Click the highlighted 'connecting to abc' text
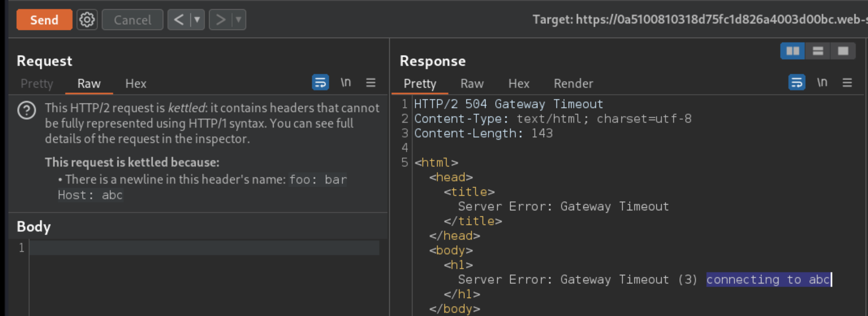Viewport: 868px width, 316px height. tap(769, 280)
